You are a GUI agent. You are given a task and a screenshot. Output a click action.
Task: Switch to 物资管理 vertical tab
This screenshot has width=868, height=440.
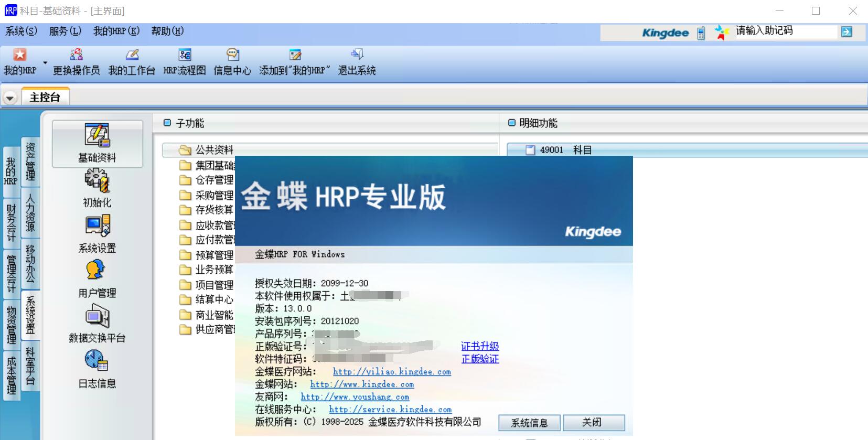point(11,325)
